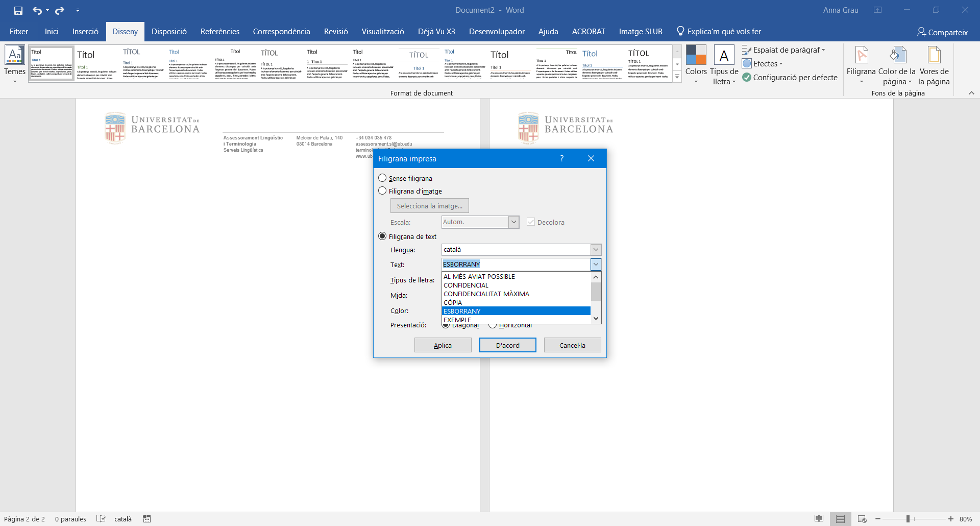Select the Sense filigrana radio option
This screenshot has width=980, height=526.
pyautogui.click(x=382, y=178)
